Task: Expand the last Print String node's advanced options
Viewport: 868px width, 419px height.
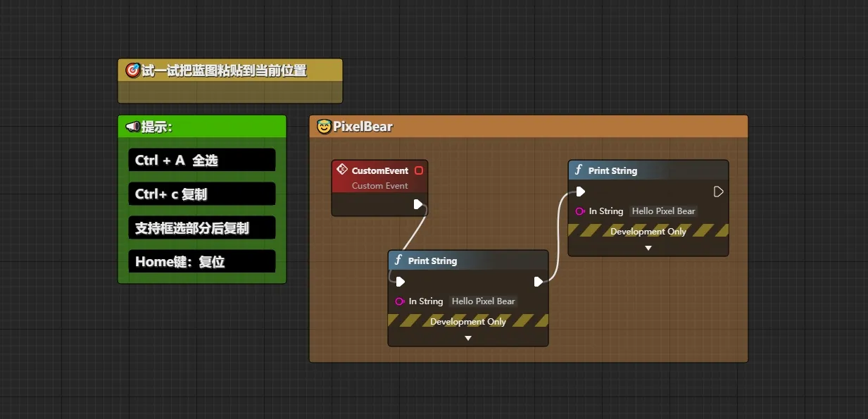Action: click(x=648, y=248)
